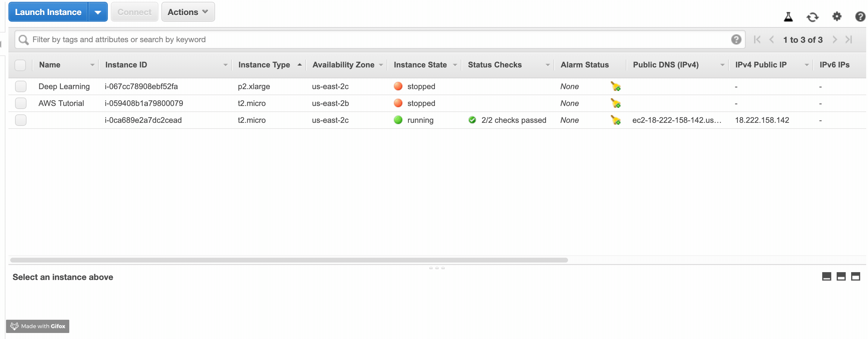Navigate to first page of instances

point(756,39)
